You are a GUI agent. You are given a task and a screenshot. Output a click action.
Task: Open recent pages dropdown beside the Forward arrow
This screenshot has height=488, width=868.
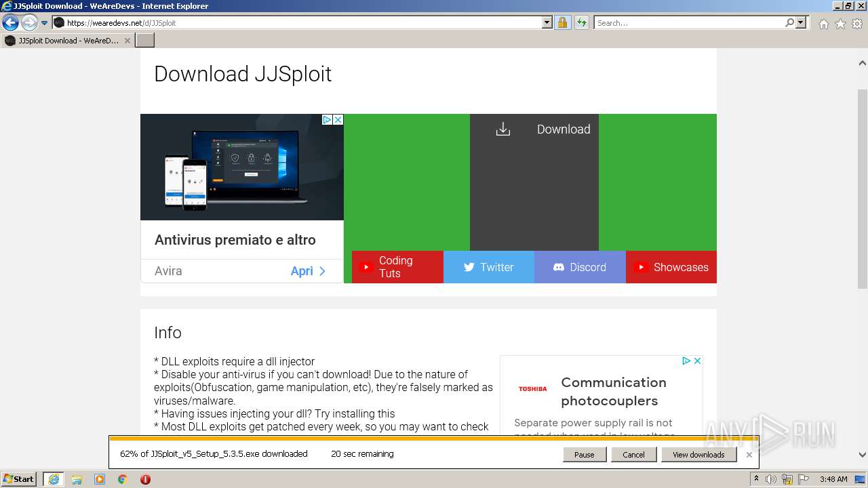[44, 23]
